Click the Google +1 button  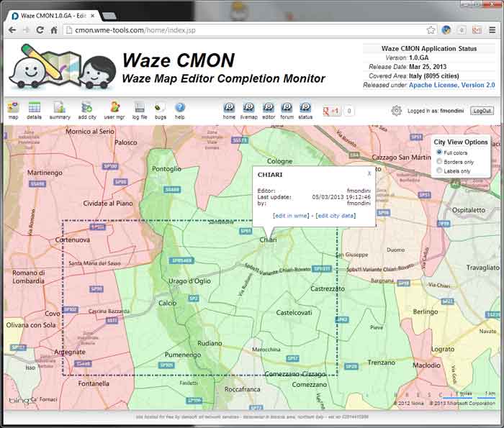pos(331,111)
